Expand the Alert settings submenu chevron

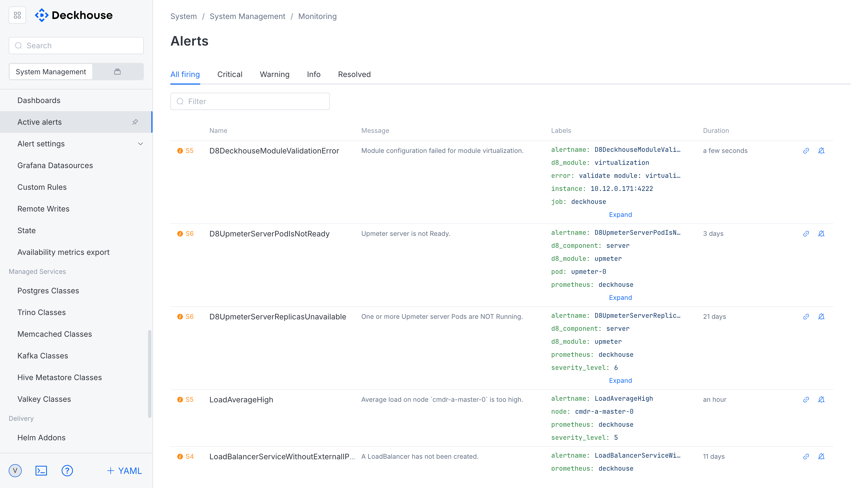click(x=141, y=144)
